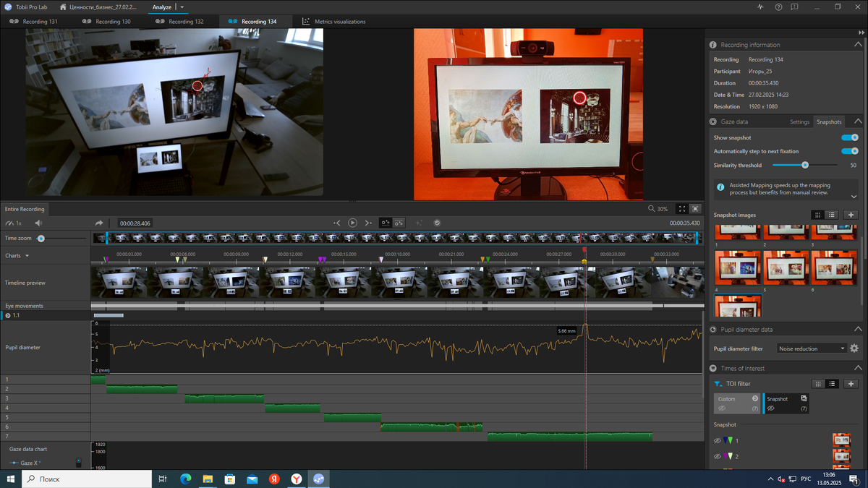
Task: Open the Analyze tab dropdown arrow
Action: [x=182, y=7]
